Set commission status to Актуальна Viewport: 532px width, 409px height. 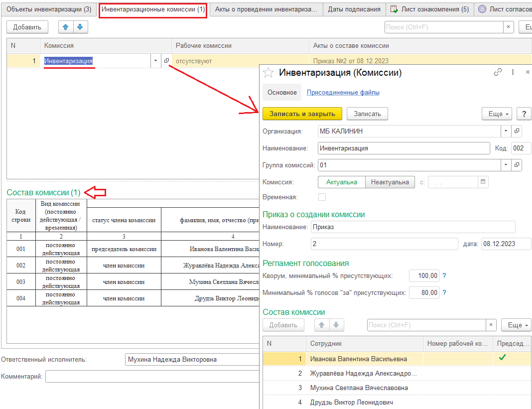tap(341, 182)
